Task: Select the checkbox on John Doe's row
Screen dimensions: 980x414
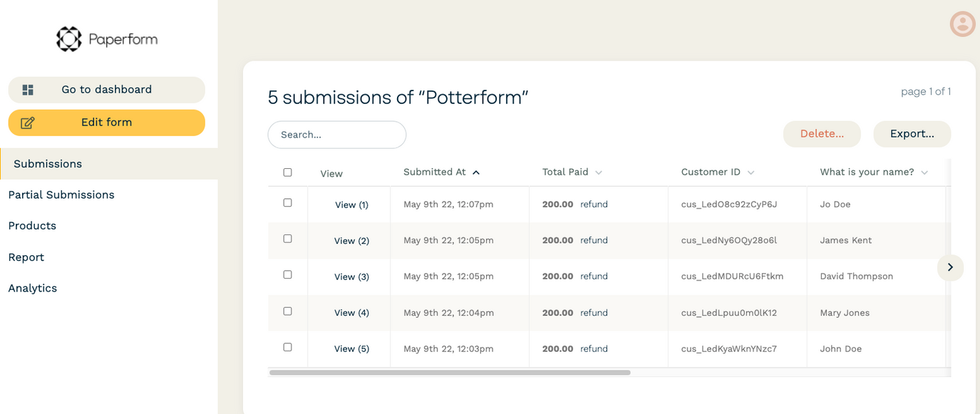Action: pyautogui.click(x=287, y=347)
